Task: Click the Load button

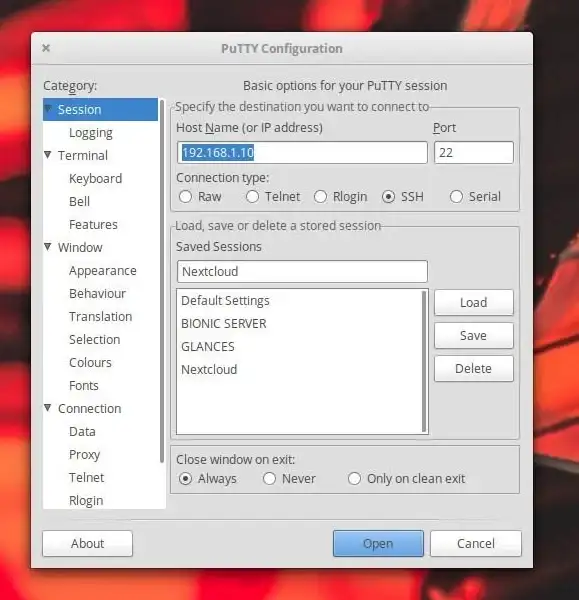Action: tap(474, 302)
